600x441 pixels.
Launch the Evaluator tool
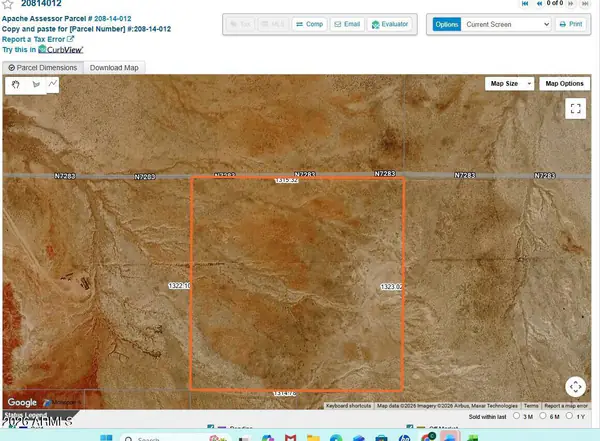(390, 24)
